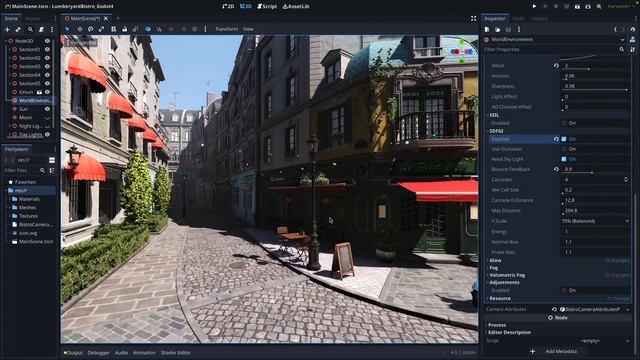Go to previous object in Inspector history

point(615,29)
